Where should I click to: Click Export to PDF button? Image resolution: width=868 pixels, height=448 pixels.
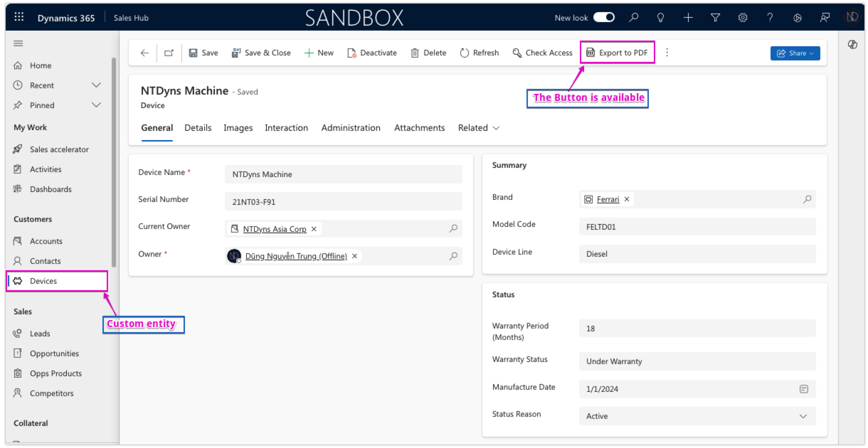pos(617,53)
